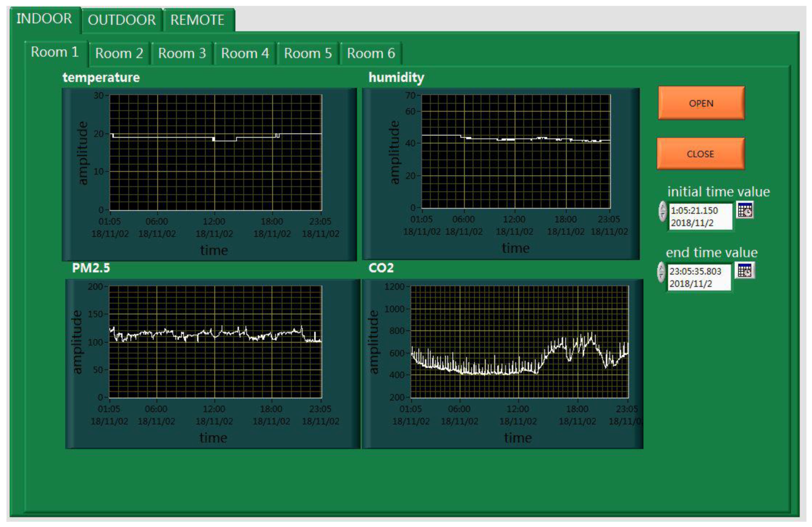
Task: Go to the Room 4 tab
Action: pyautogui.click(x=245, y=53)
